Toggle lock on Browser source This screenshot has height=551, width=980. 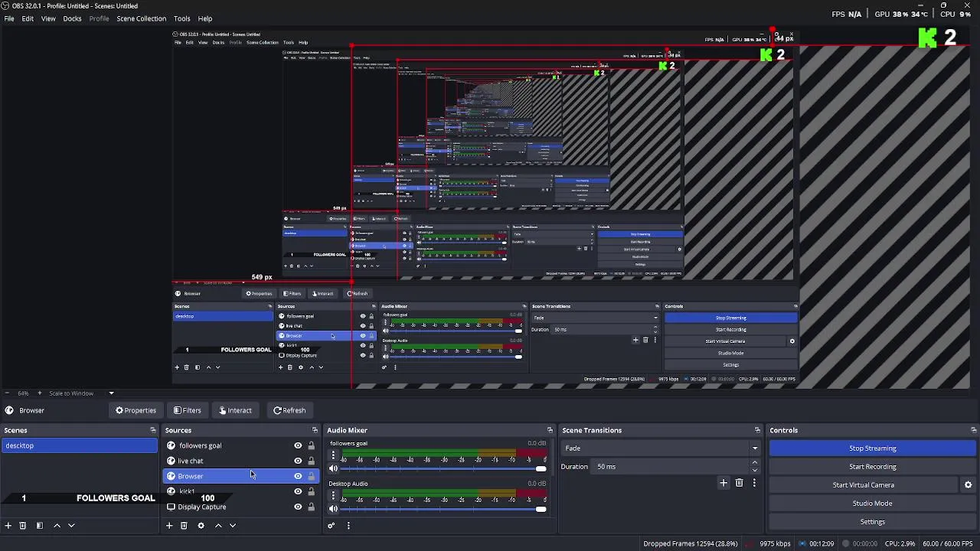[x=311, y=476]
